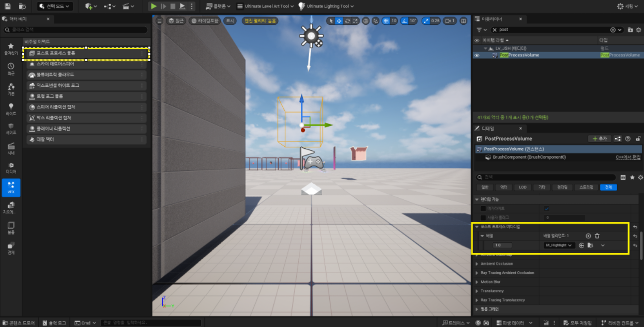This screenshot has width=644, height=327.
Task: Click the camera speed button
Action: point(451,21)
